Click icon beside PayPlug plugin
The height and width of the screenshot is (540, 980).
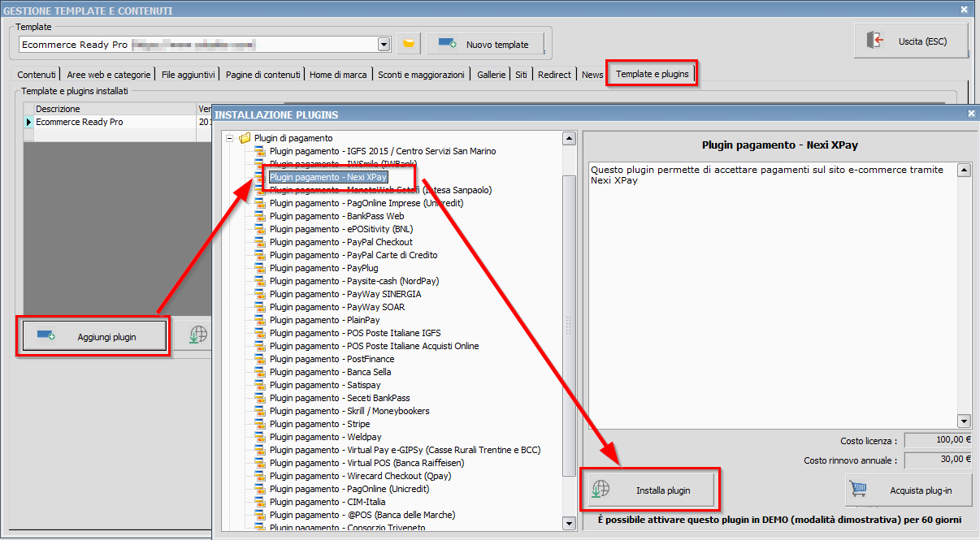tap(260, 268)
